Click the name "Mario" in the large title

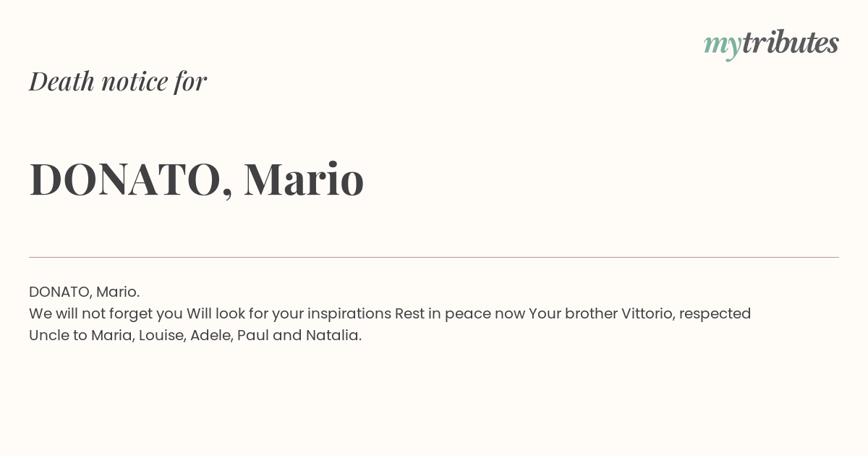304,180
